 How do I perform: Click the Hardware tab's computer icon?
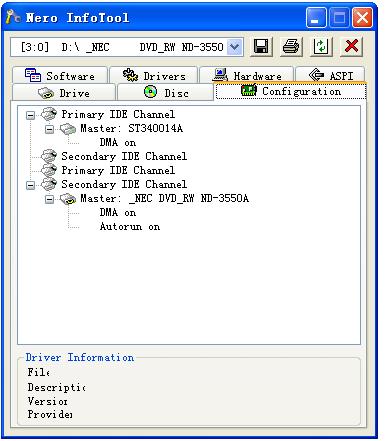[220, 75]
